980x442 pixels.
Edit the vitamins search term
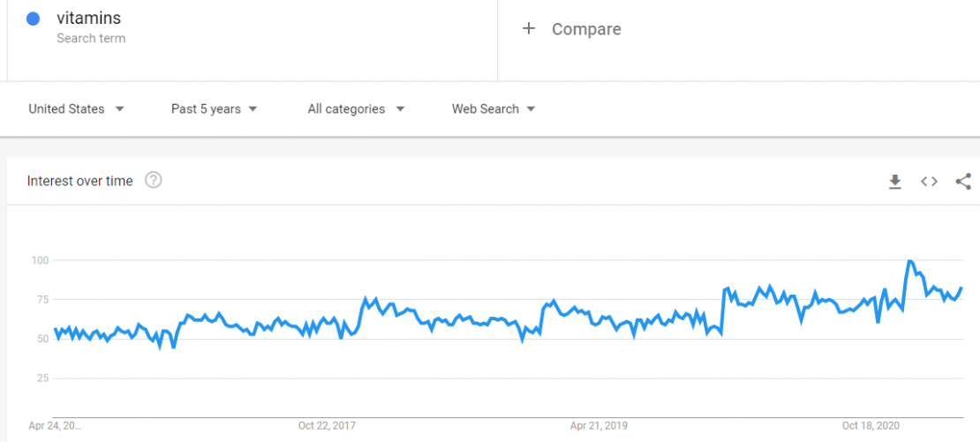pyautogui.click(x=88, y=19)
